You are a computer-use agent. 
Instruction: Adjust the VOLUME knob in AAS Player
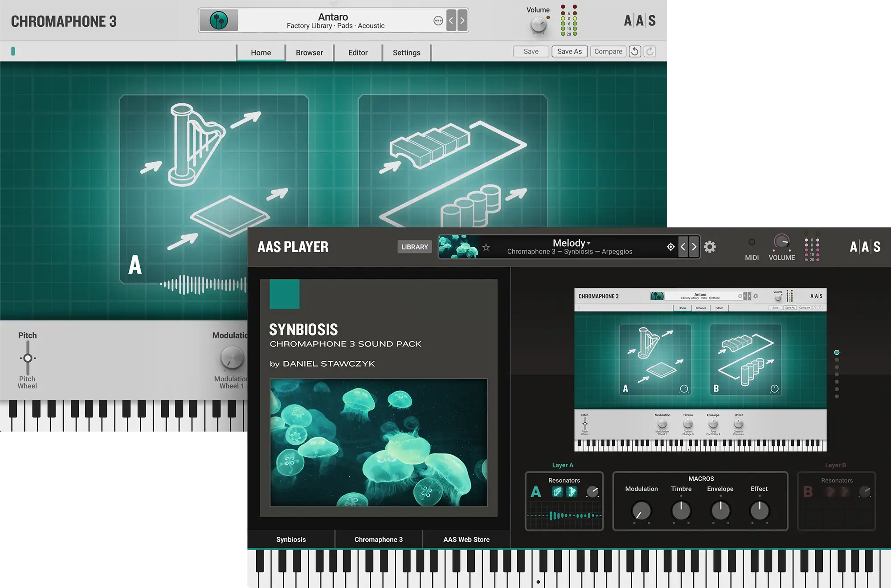pyautogui.click(x=782, y=242)
